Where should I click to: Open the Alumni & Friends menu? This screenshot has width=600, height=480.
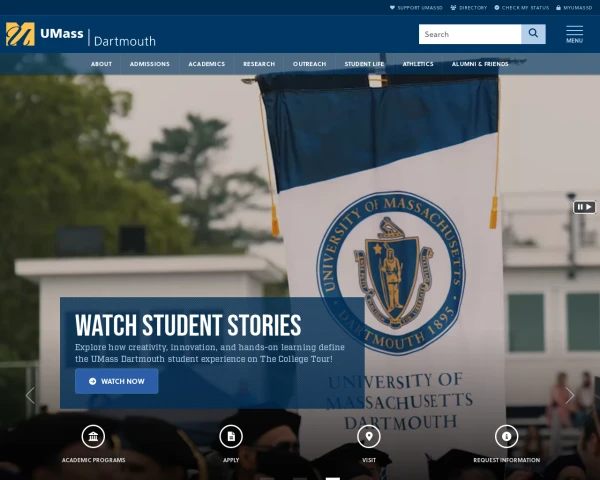click(480, 64)
